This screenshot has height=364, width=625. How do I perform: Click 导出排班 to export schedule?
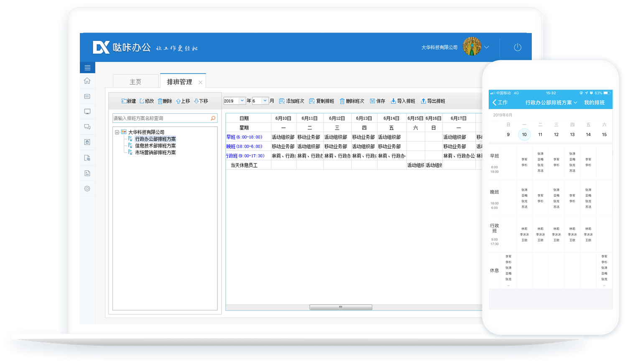point(433,101)
